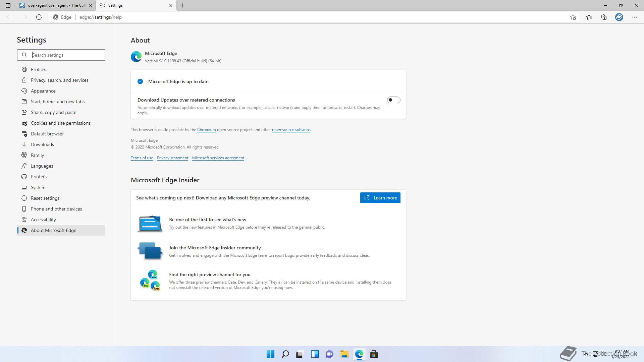Click the profile avatar icon
Screen dimensions: 644x362
pyautogui.click(x=619, y=17)
